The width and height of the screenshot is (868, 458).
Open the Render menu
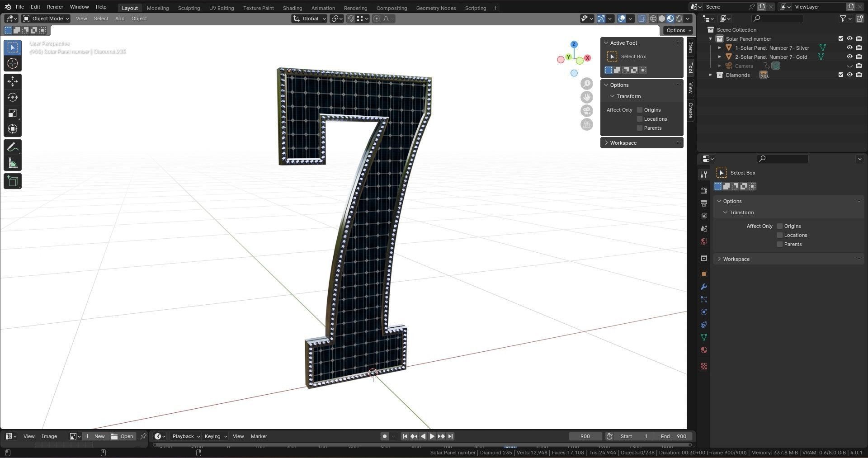pyautogui.click(x=55, y=7)
